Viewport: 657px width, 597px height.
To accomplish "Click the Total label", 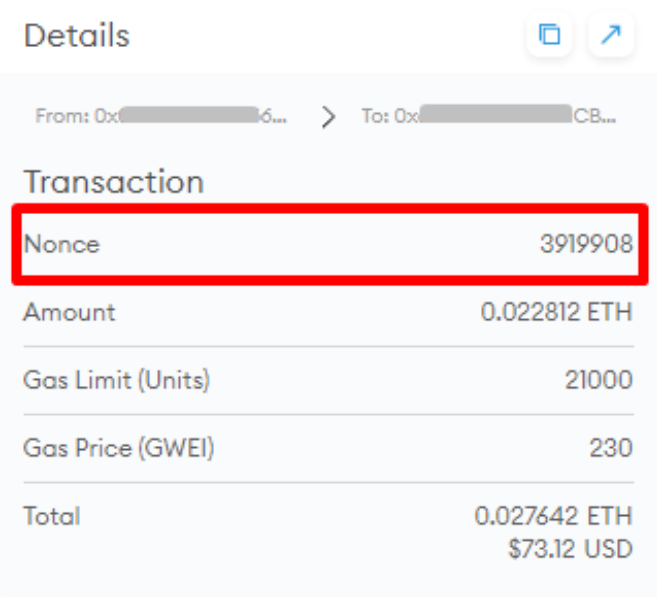I will (52, 516).
